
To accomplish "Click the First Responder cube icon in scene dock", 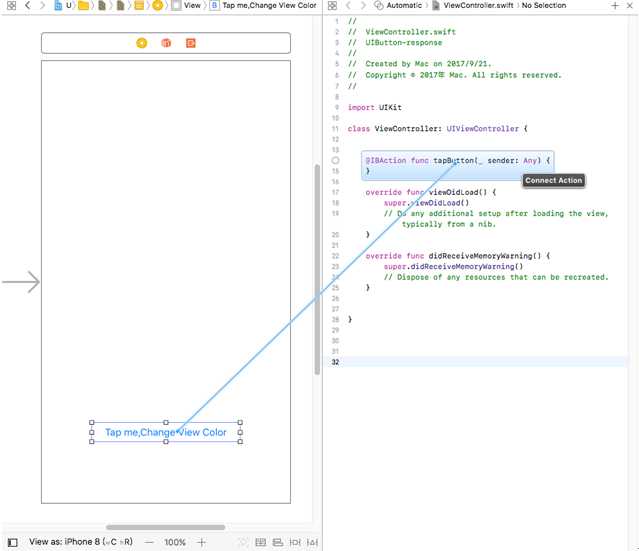I will click(166, 43).
